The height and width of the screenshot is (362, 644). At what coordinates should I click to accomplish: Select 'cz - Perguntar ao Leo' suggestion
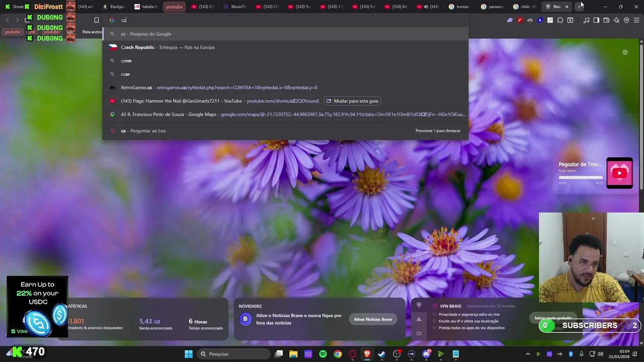pyautogui.click(x=285, y=131)
